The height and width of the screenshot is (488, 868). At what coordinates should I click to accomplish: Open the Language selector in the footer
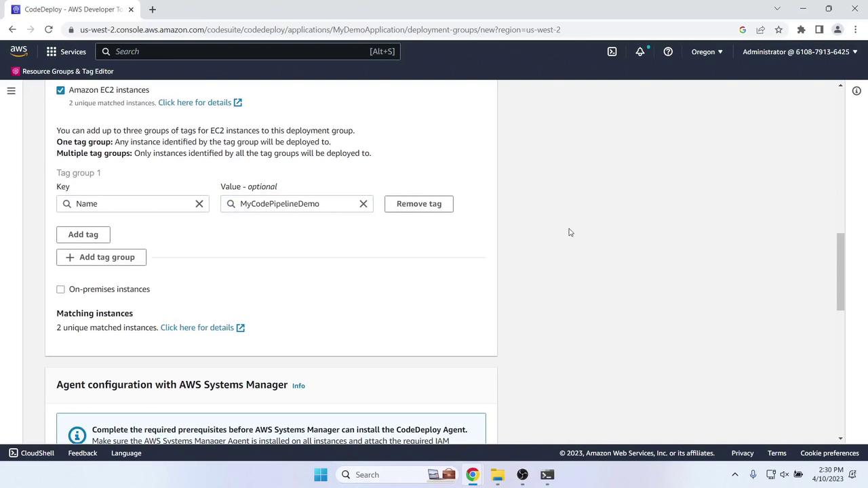126,453
